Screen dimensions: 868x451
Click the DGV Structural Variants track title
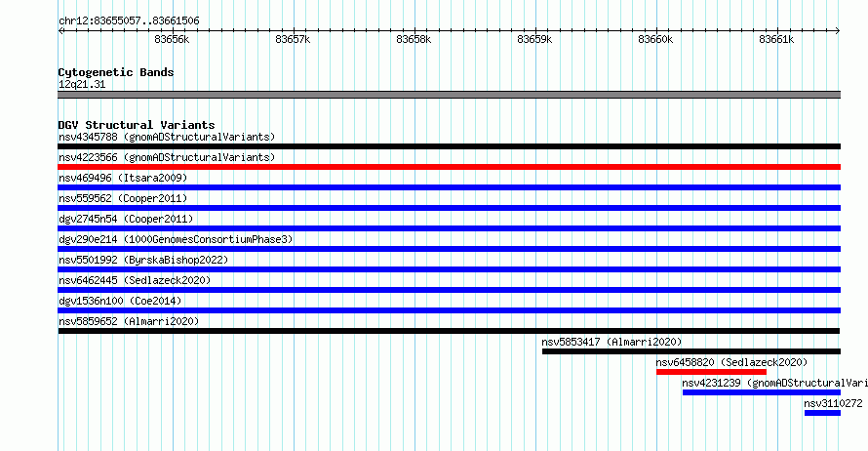tap(137, 125)
